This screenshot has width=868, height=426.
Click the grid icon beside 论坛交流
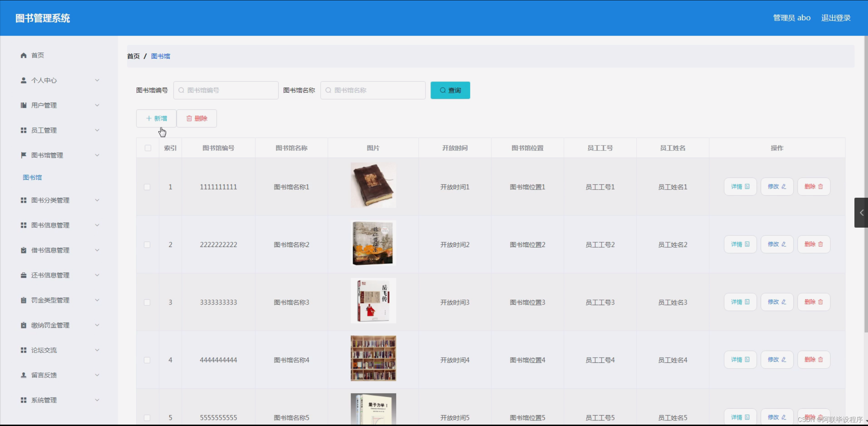(x=23, y=350)
